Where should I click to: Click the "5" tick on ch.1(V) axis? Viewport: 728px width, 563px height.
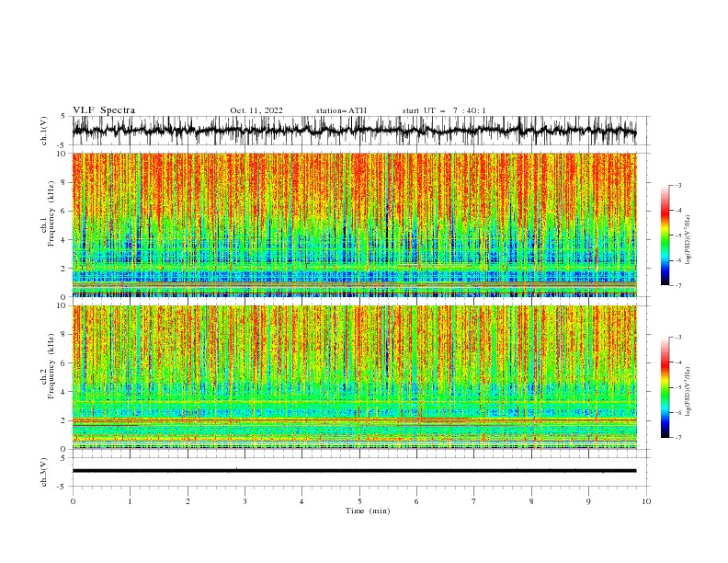(63, 117)
